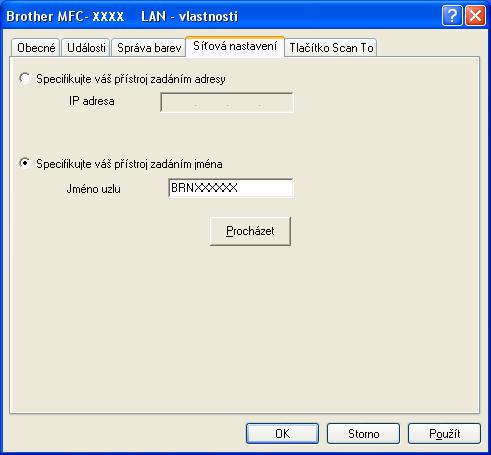491x455 pixels.
Task: Click the IP adresa input field
Action: tap(227, 102)
